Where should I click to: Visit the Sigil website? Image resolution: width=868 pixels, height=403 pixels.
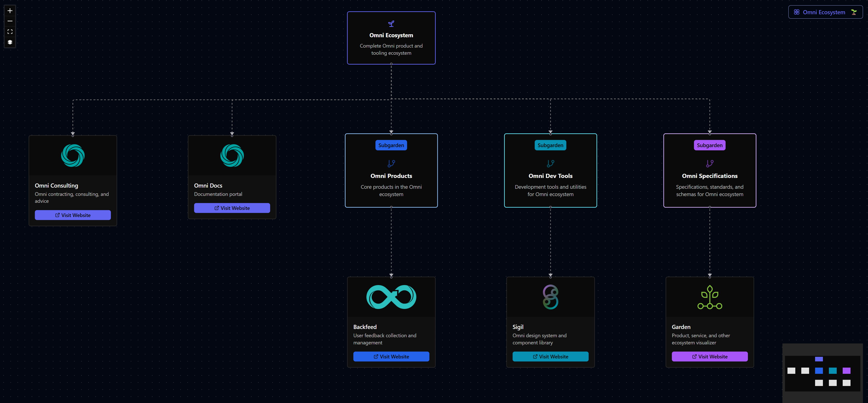click(x=550, y=357)
